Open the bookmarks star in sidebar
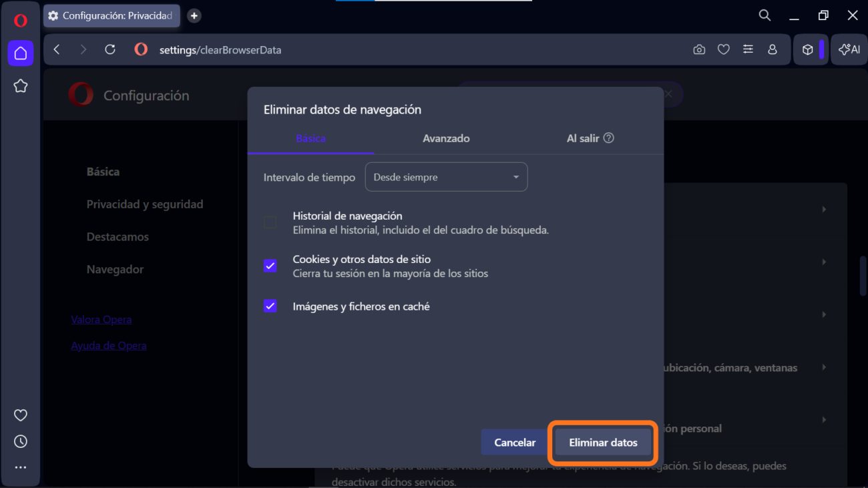The height and width of the screenshot is (488, 868). coord(21,86)
